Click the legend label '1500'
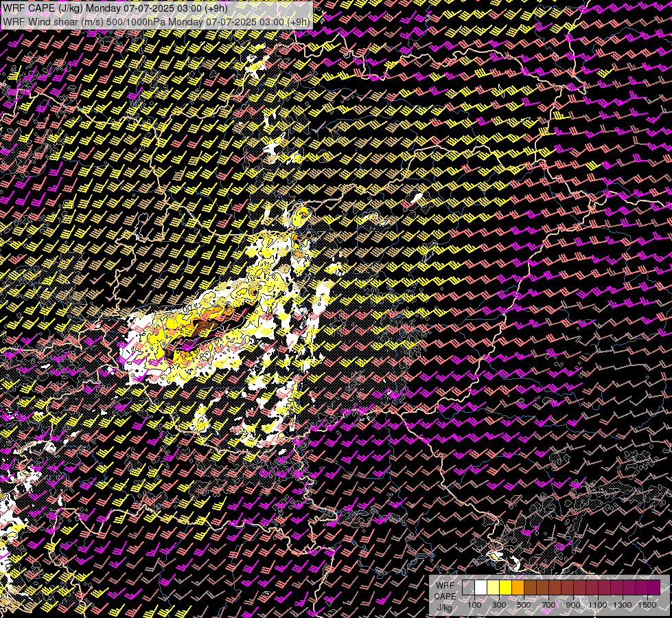This screenshot has height=618, width=672. pos(647,605)
